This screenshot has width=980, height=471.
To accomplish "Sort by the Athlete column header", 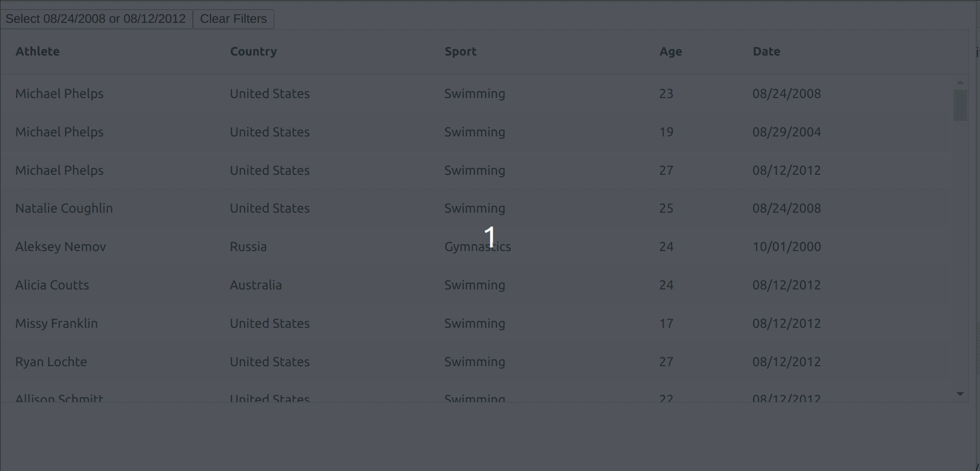I will pos(37,51).
